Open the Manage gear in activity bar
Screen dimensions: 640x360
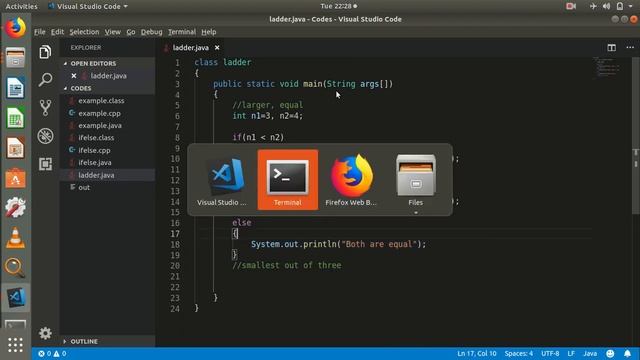(x=45, y=333)
